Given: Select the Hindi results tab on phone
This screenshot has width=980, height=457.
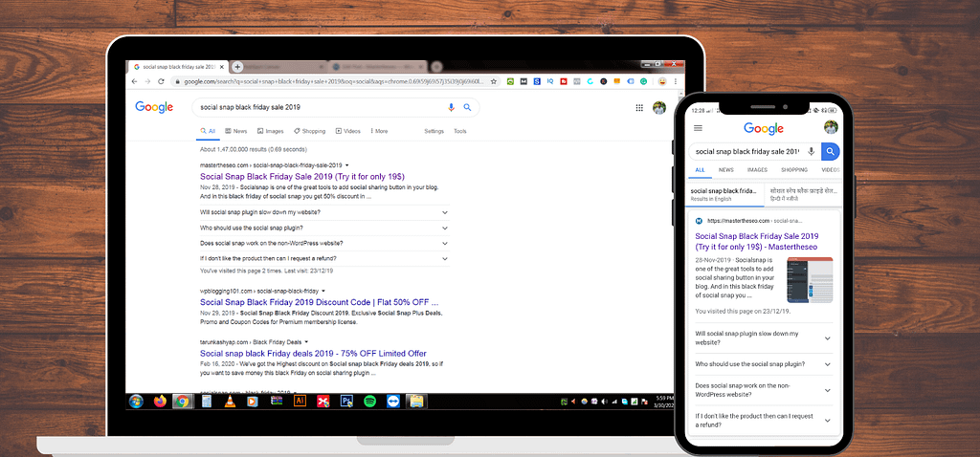Looking at the screenshot, I should pyautogui.click(x=803, y=193).
